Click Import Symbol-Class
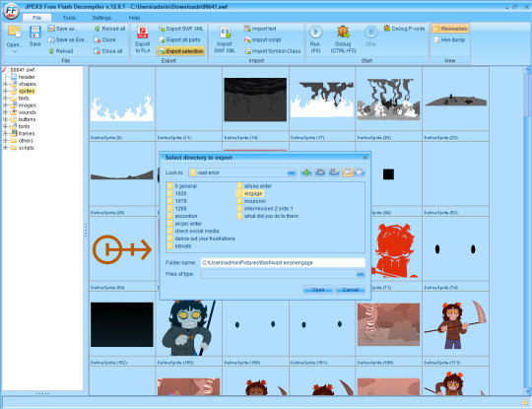 tap(273, 51)
